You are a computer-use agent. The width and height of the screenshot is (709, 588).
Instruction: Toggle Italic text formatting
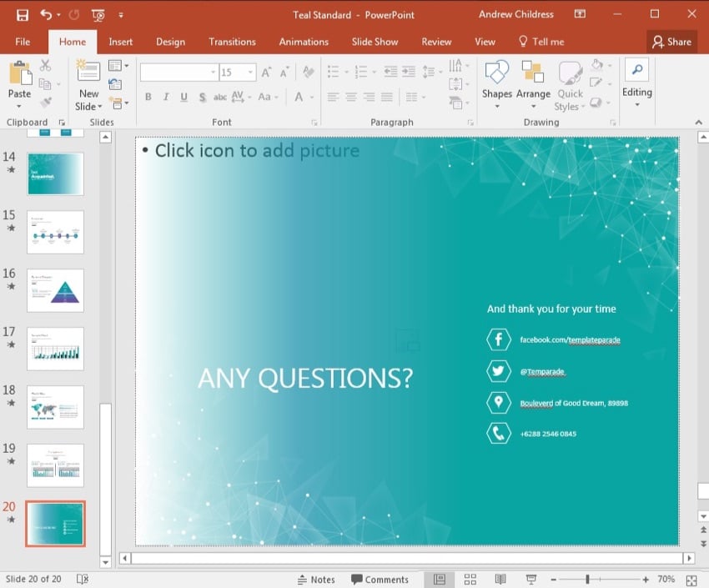(x=167, y=98)
